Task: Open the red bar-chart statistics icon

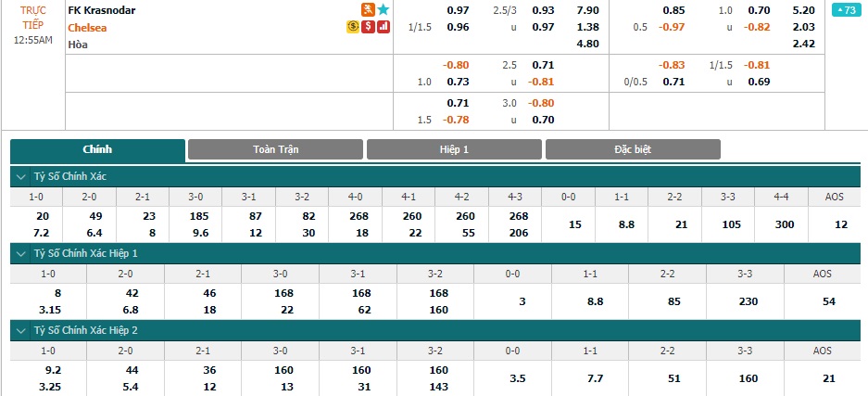Action: [x=384, y=27]
